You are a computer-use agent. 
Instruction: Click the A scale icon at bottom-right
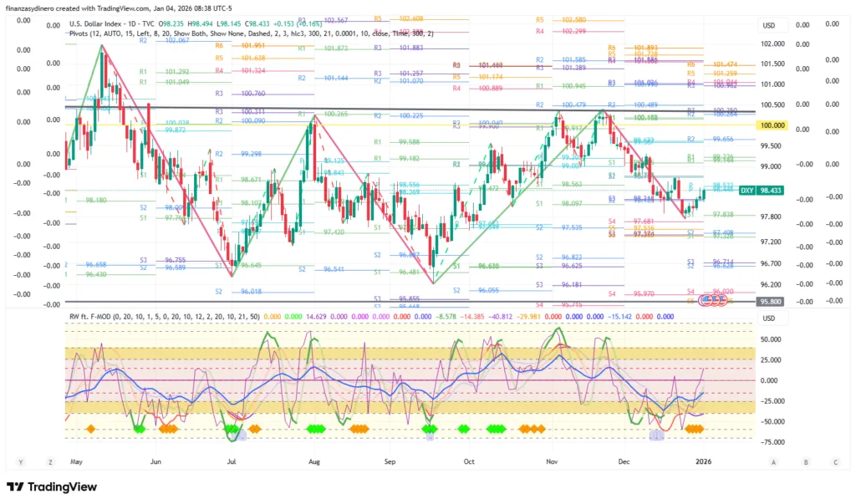[x=774, y=461]
